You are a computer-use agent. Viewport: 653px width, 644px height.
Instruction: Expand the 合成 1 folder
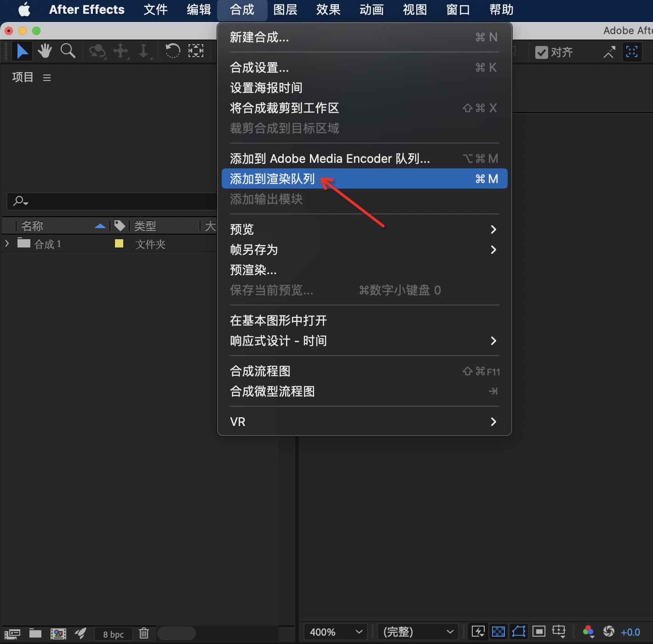[7, 243]
